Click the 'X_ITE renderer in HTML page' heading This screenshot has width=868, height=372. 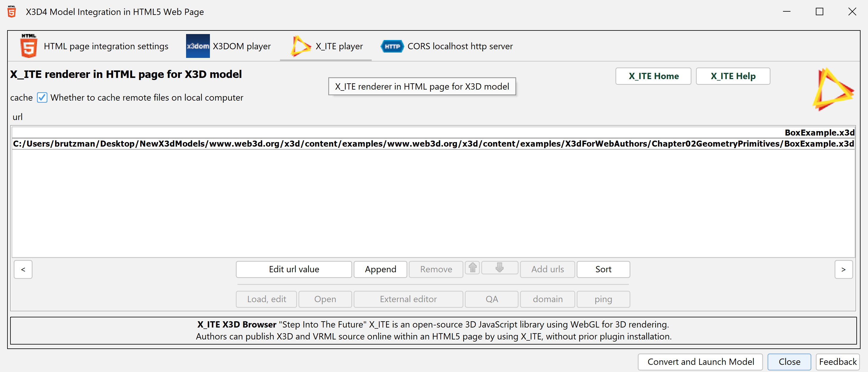[126, 74]
